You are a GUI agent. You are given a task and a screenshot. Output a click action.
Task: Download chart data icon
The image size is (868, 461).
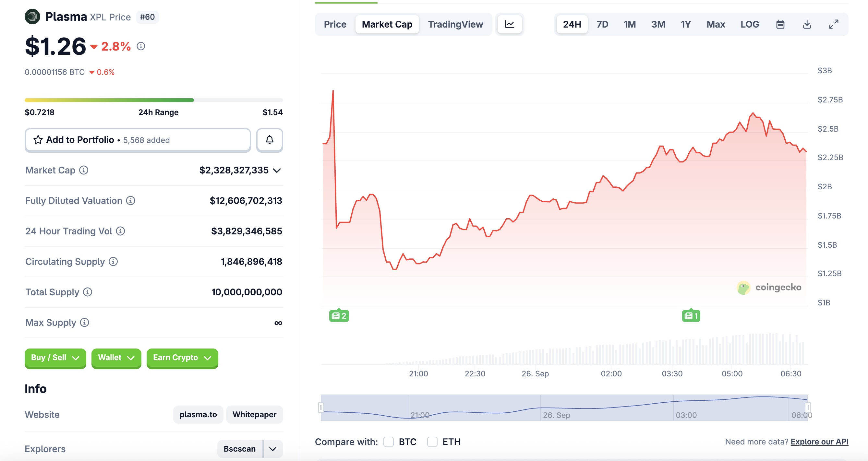(x=807, y=24)
